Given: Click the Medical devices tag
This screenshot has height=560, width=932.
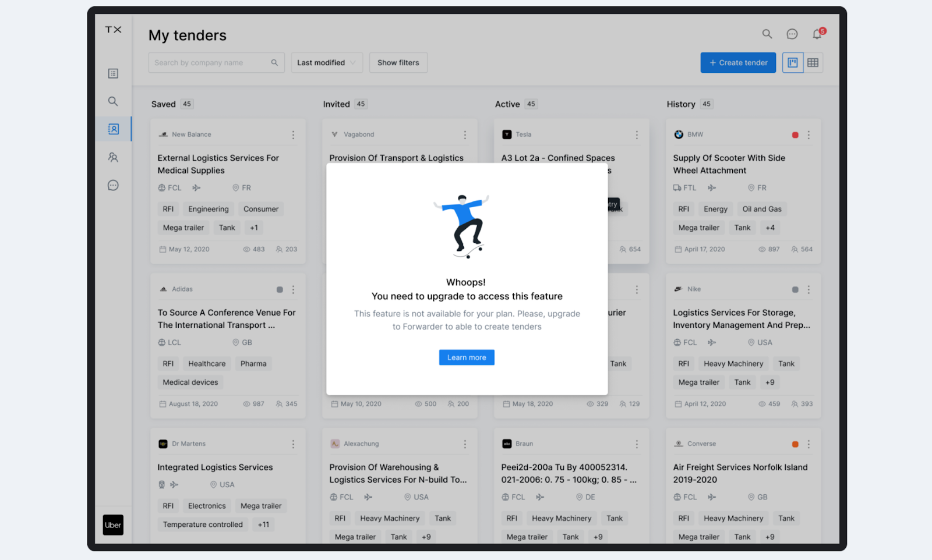Looking at the screenshot, I should 190,382.
